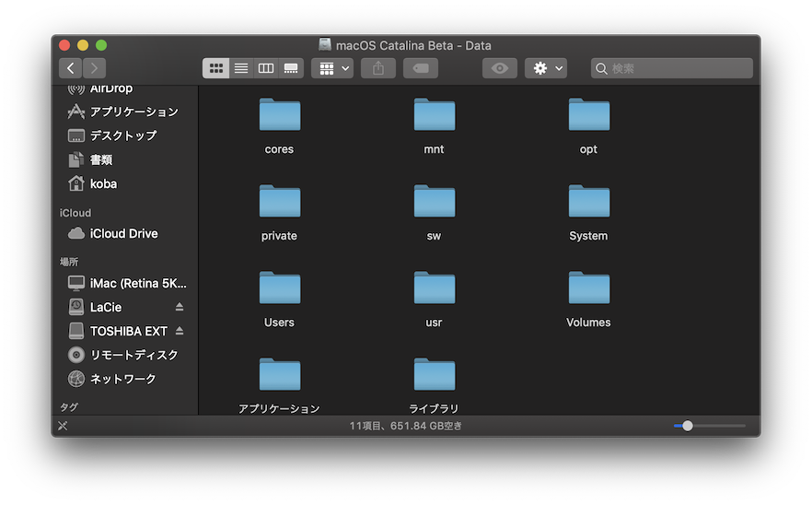The width and height of the screenshot is (812, 505).
Task: Click the window title macOS Catalina Beta - Data
Action: [x=413, y=46]
